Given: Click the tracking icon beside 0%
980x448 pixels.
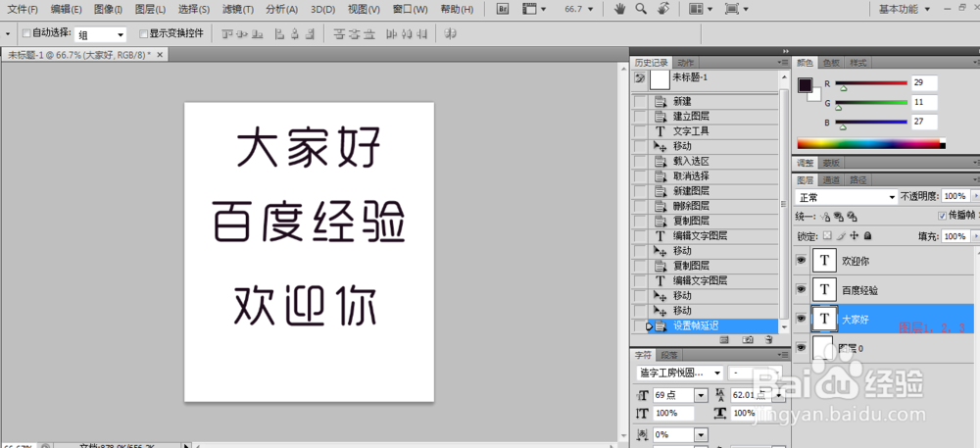Looking at the screenshot, I should (642, 434).
